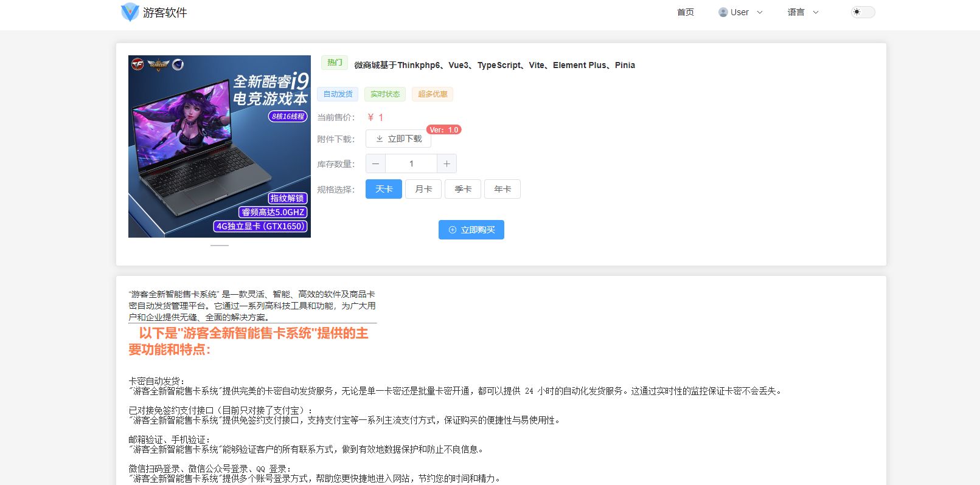Click the 自动发货 tag
The width and height of the screenshot is (980, 485).
pos(338,94)
